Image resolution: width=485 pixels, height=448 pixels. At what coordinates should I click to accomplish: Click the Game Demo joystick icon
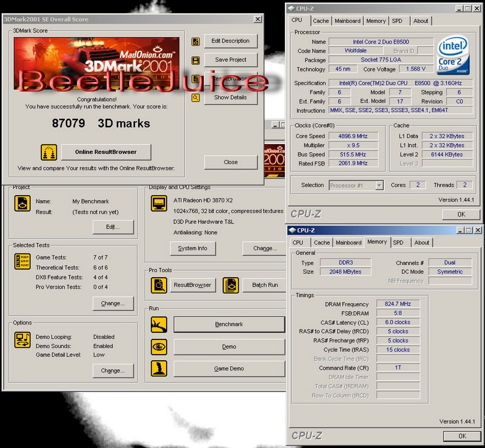(x=159, y=369)
